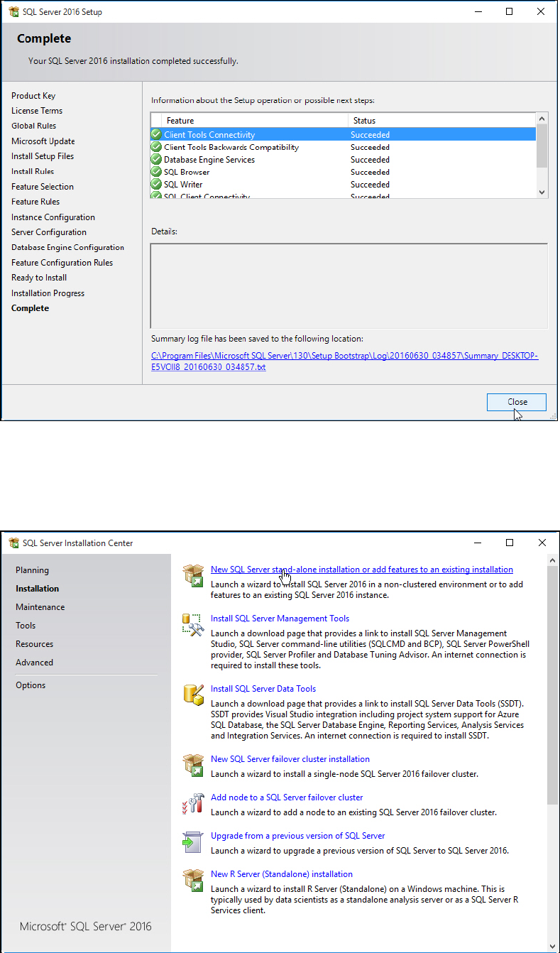
Task: Click New SQL Server stand-alone installation link
Action: tap(362, 570)
